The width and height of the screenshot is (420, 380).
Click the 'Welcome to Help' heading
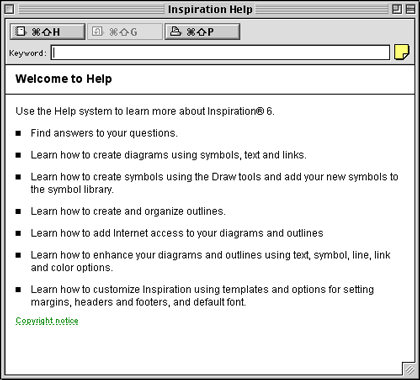tap(64, 79)
